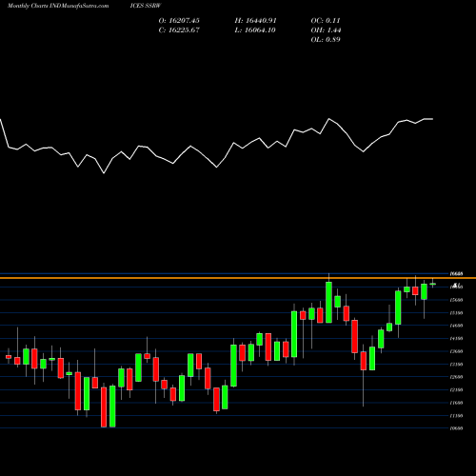Image resolution: width=476 pixels, height=476 pixels.
Task: Click the end point of the white line chart
Action: (x=433, y=119)
